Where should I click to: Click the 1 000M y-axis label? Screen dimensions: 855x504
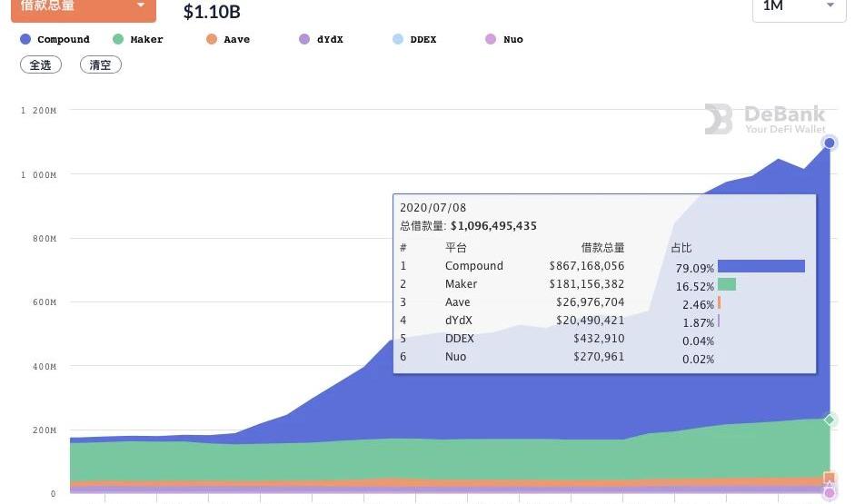[x=39, y=175]
